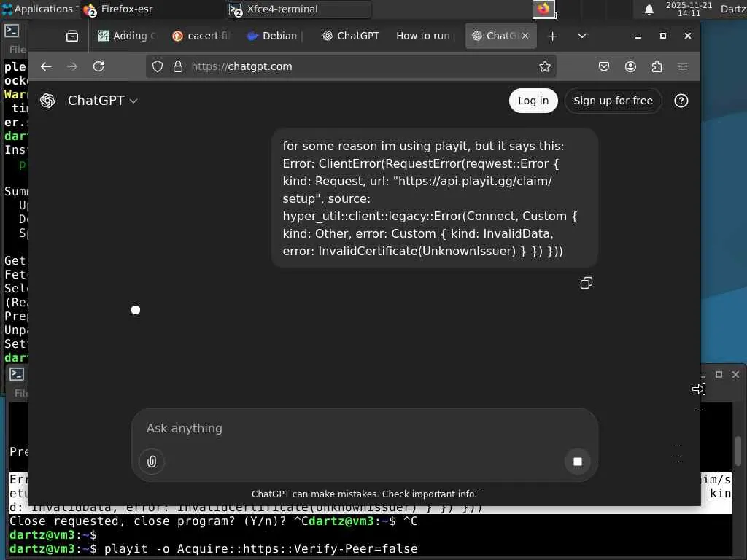
Task: Stop the response generation
Action: pyautogui.click(x=578, y=462)
